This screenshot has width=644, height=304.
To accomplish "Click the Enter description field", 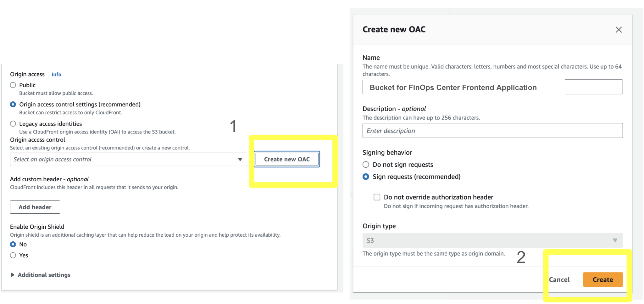I will (492, 131).
